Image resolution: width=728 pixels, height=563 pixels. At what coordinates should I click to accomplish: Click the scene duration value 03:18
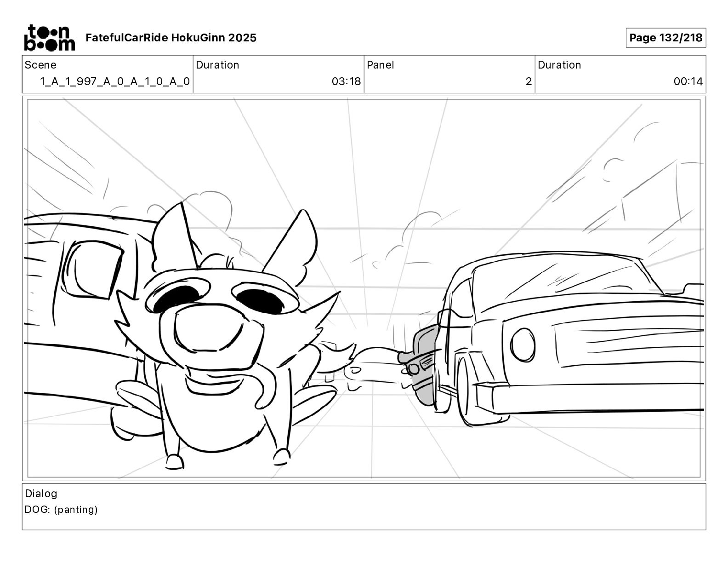346,81
